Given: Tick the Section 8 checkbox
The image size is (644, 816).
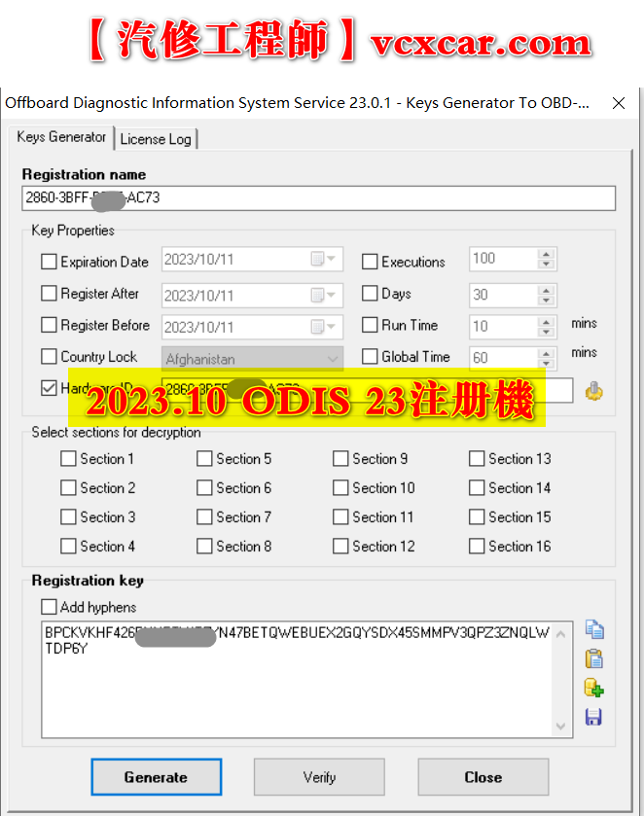Looking at the screenshot, I should click(x=204, y=546).
